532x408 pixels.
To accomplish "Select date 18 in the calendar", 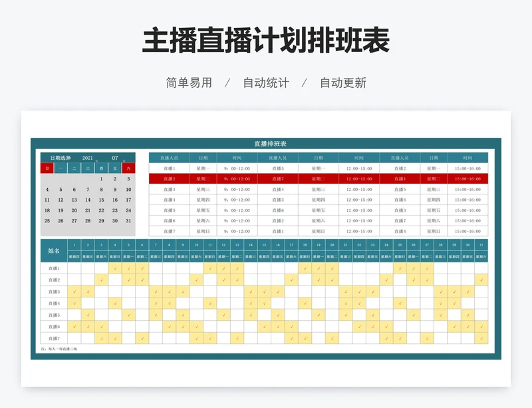I will (47, 210).
